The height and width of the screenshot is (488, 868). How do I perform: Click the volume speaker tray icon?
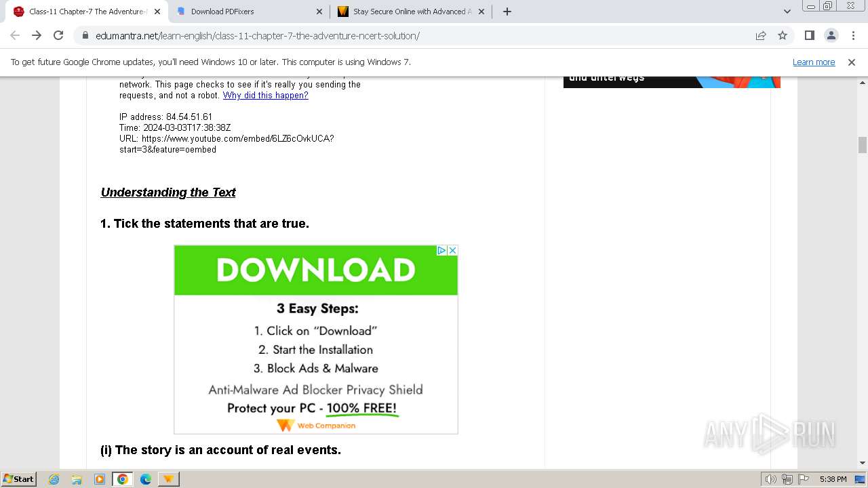pos(771,479)
